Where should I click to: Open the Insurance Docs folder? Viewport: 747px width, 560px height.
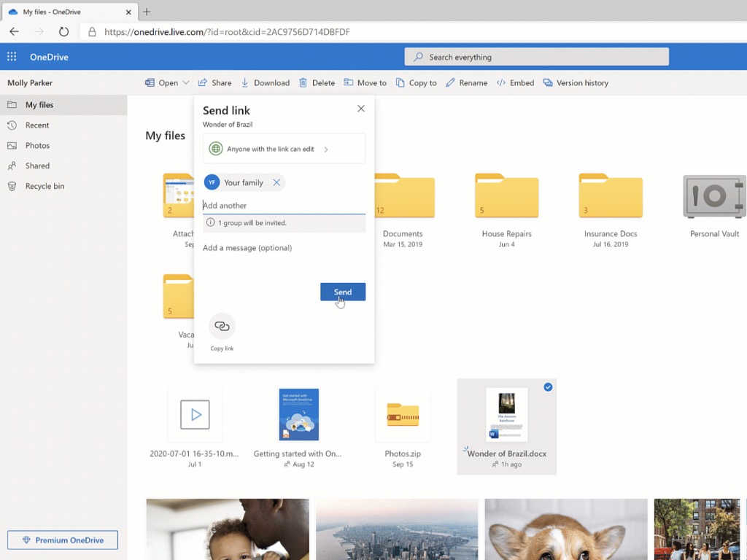(x=611, y=196)
